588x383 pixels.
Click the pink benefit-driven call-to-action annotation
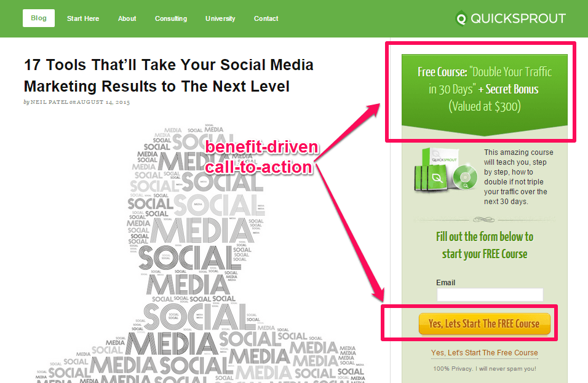[x=261, y=157]
